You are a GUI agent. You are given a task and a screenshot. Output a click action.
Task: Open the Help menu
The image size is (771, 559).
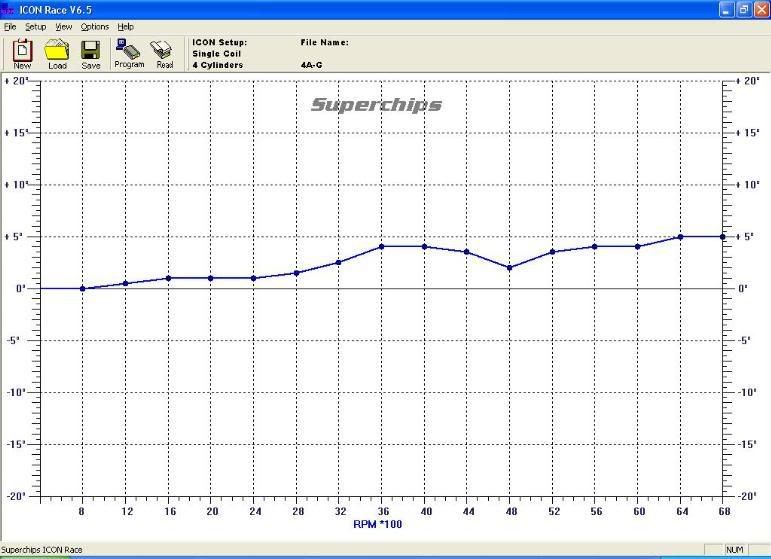tap(125, 27)
